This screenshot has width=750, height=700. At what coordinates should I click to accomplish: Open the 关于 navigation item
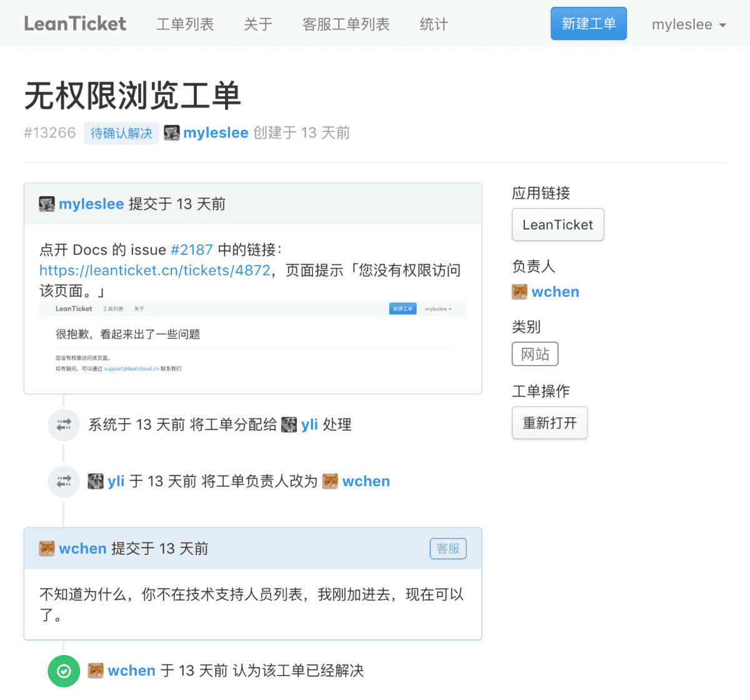(x=258, y=24)
